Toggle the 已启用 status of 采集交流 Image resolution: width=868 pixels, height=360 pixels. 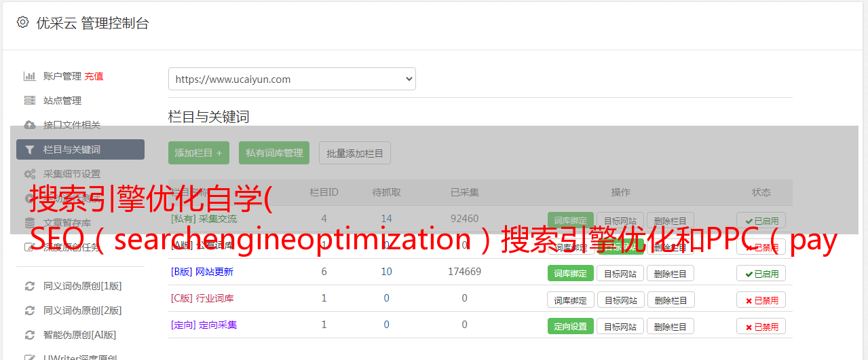point(761,220)
